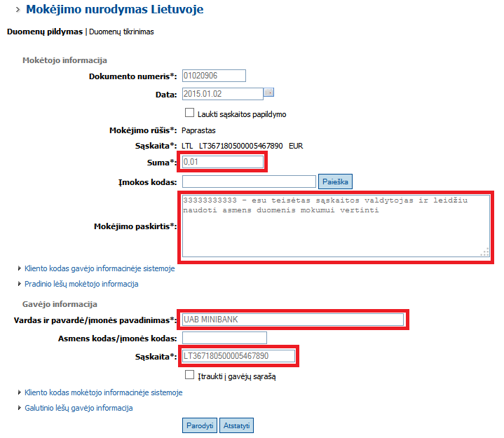Click the Paprastas payment type value

coord(198,130)
